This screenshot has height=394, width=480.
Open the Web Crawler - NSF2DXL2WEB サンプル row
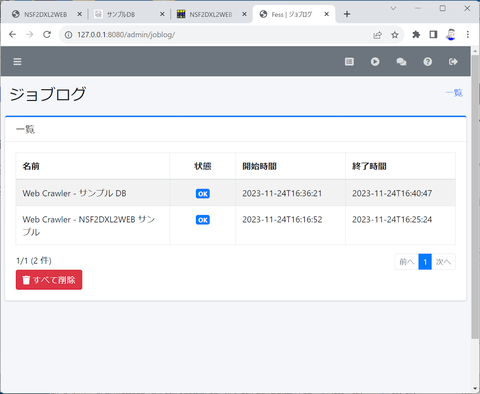pyautogui.click(x=235, y=225)
